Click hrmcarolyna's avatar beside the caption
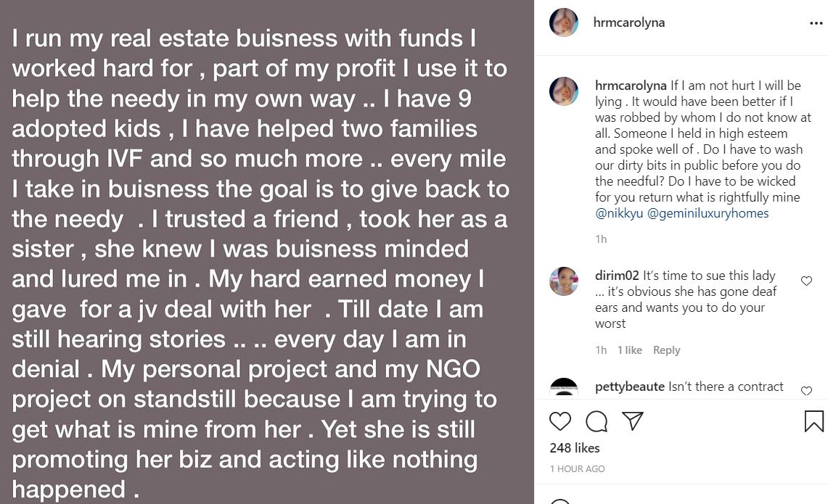The width and height of the screenshot is (828, 504). (564, 92)
